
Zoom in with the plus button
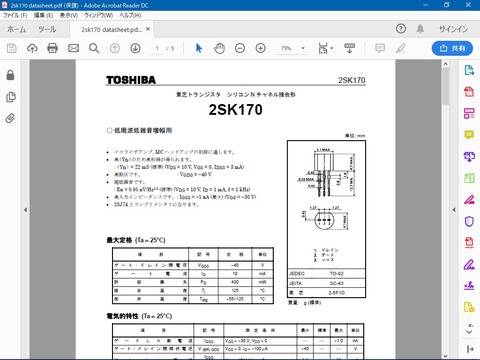click(x=260, y=48)
